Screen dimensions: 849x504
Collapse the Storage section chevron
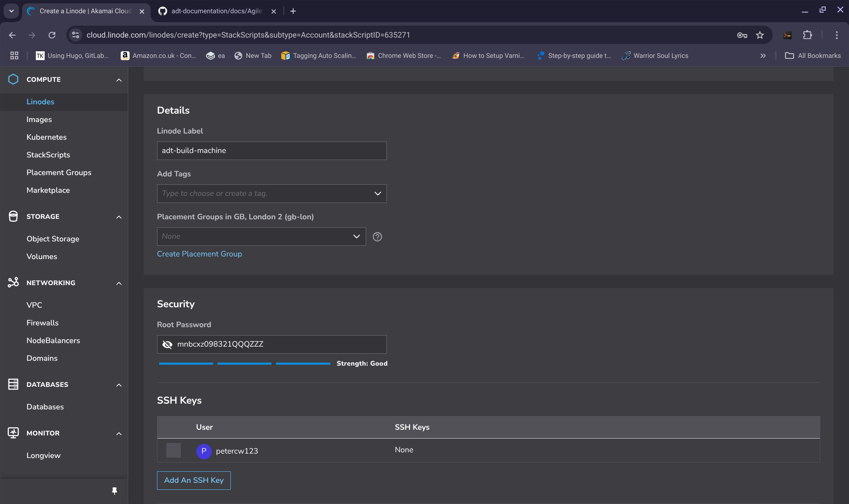pos(119,217)
